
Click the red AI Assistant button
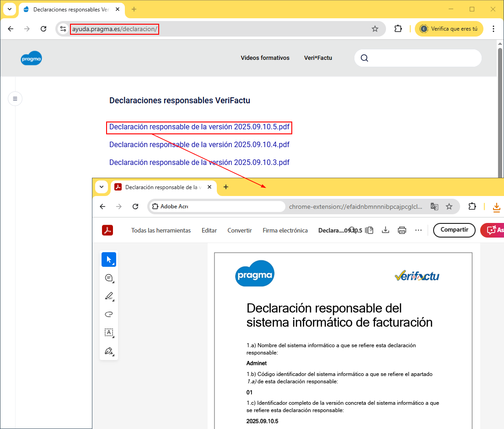[x=493, y=230]
